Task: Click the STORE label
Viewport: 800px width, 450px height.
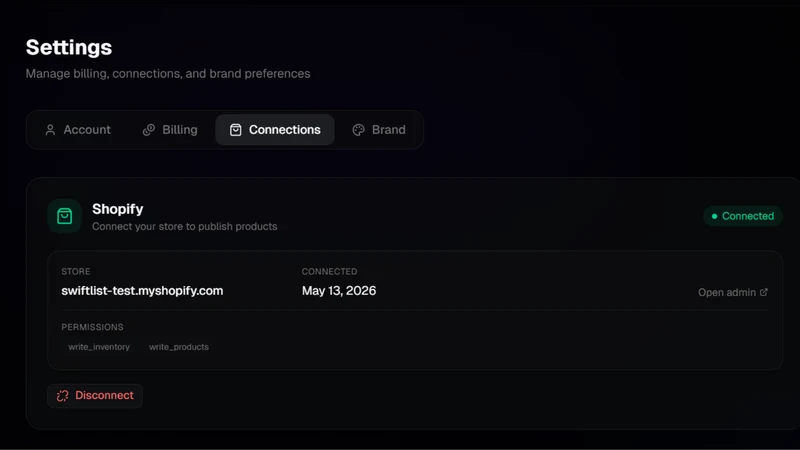Action: click(76, 271)
